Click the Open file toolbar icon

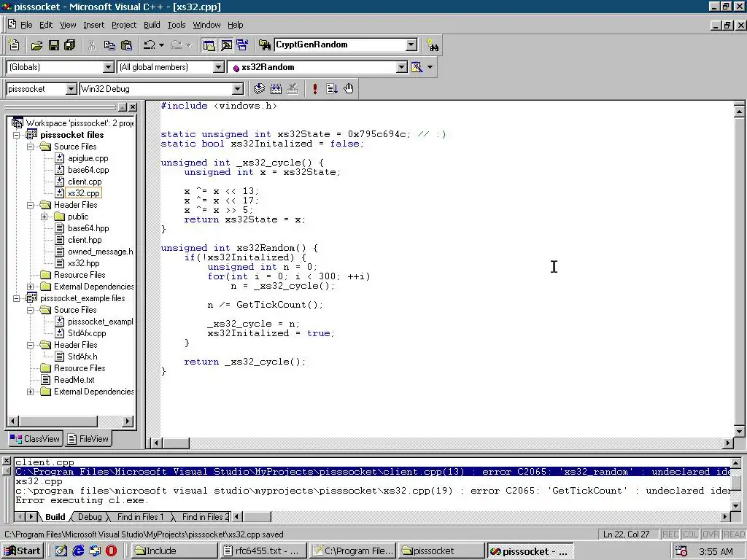(x=36, y=45)
